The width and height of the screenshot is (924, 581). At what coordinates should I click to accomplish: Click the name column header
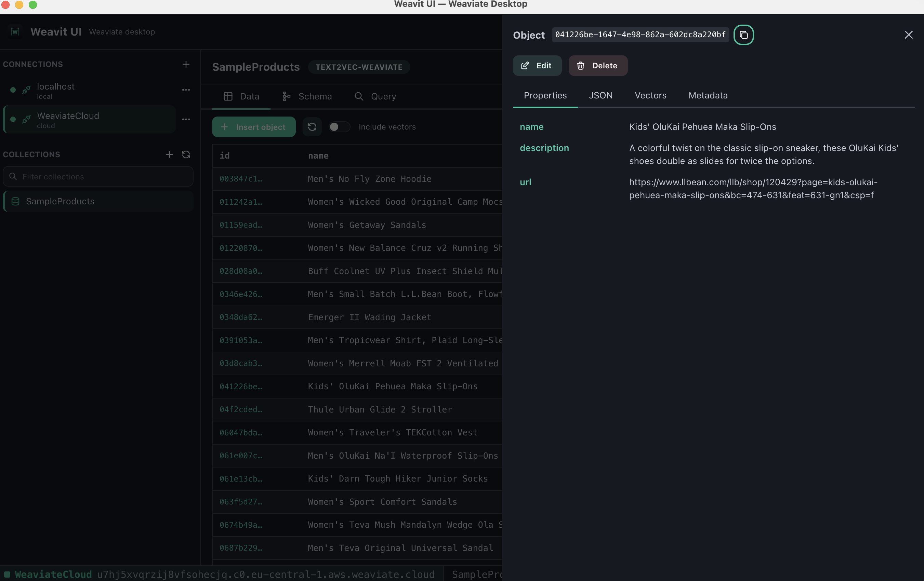click(318, 156)
